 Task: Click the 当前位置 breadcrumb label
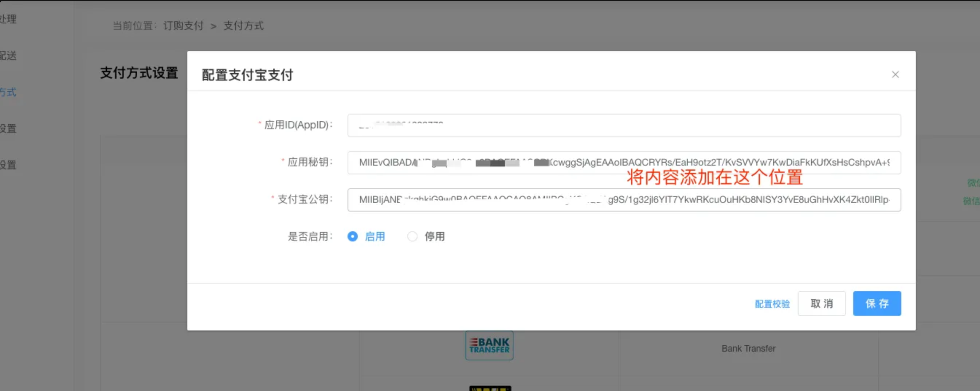pos(135,26)
